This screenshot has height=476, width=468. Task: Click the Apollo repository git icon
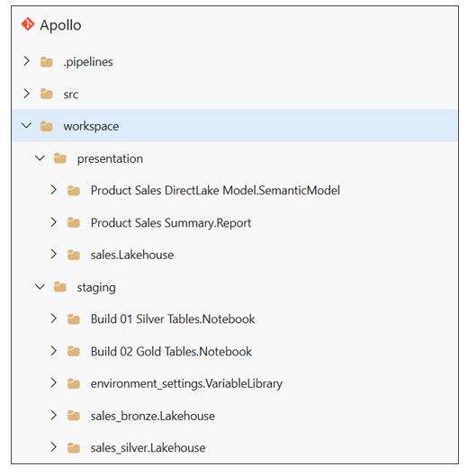[28, 24]
